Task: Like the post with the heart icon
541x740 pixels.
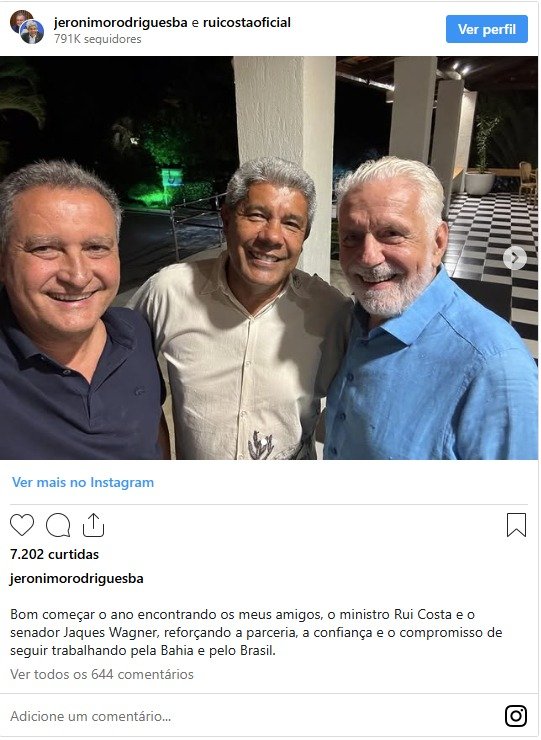Action: [x=22, y=525]
